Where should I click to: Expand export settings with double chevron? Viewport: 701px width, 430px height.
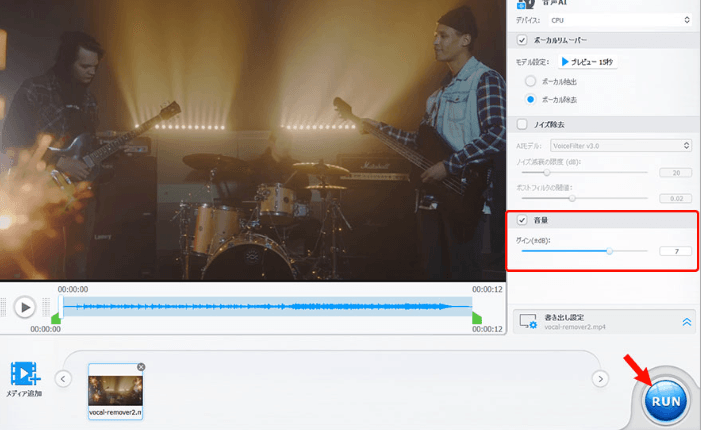pos(687,322)
